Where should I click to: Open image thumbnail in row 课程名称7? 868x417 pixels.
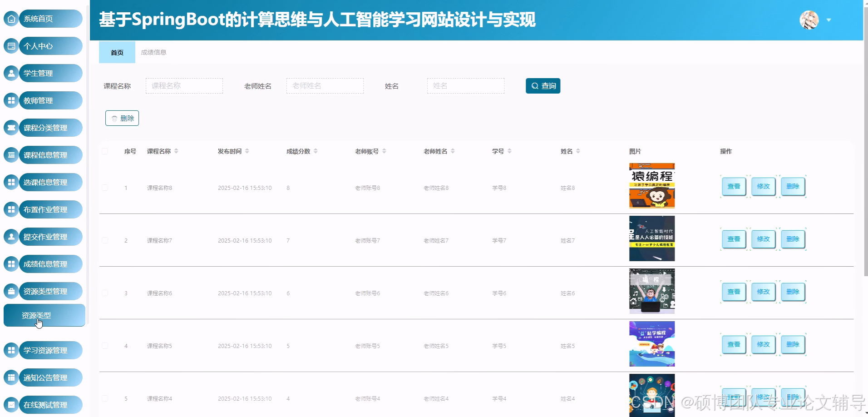[x=652, y=238]
